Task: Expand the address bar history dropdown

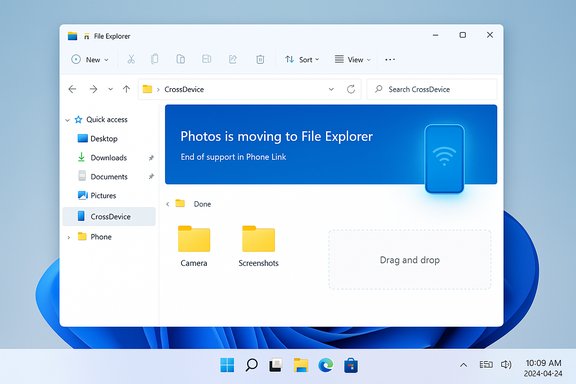Action: (331, 89)
